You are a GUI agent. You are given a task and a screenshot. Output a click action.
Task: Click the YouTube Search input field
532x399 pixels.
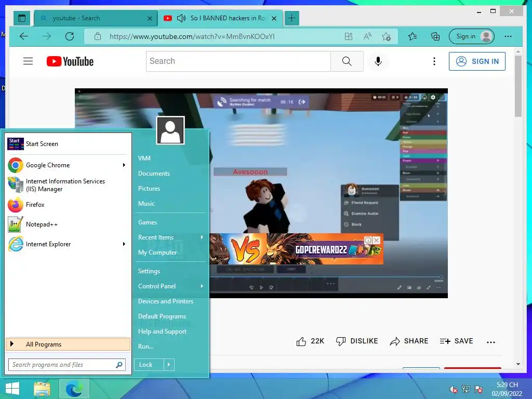pyautogui.click(x=238, y=61)
